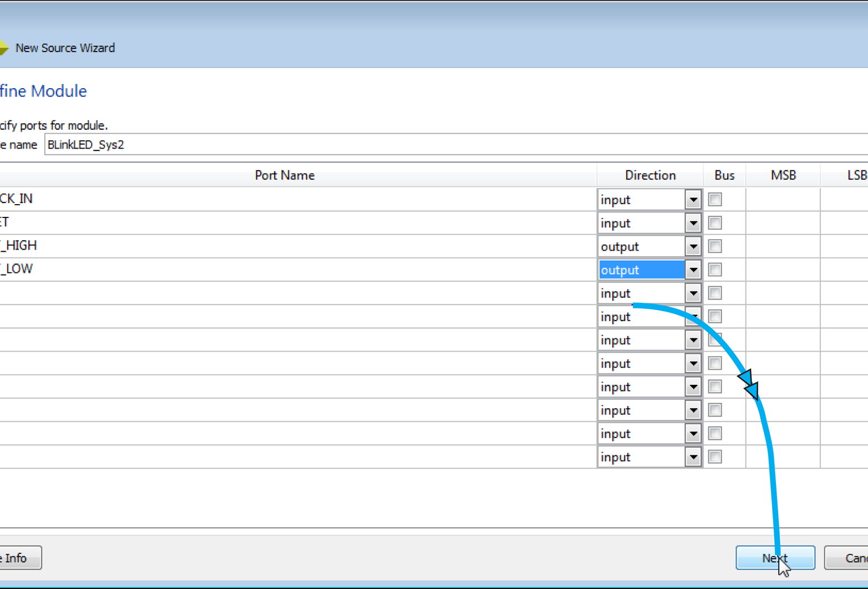Tick the Bus checkbox for the ET port
Screen dimensions: 868x589
coord(715,222)
